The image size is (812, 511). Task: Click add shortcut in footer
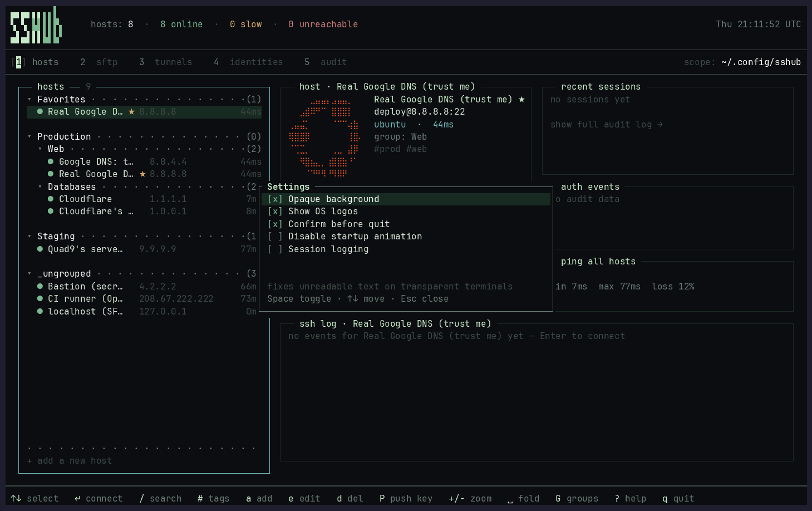[259, 498]
